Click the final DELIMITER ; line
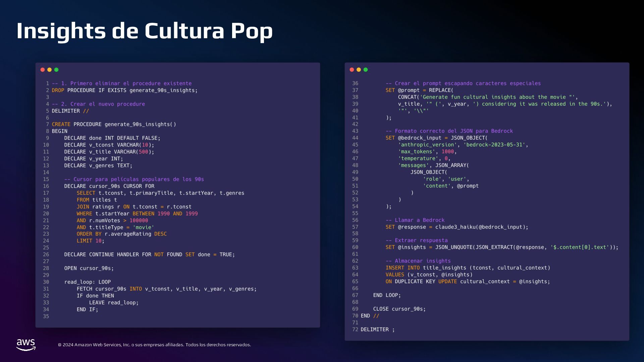Image resolution: width=644 pixels, height=362 pixels. click(377, 329)
